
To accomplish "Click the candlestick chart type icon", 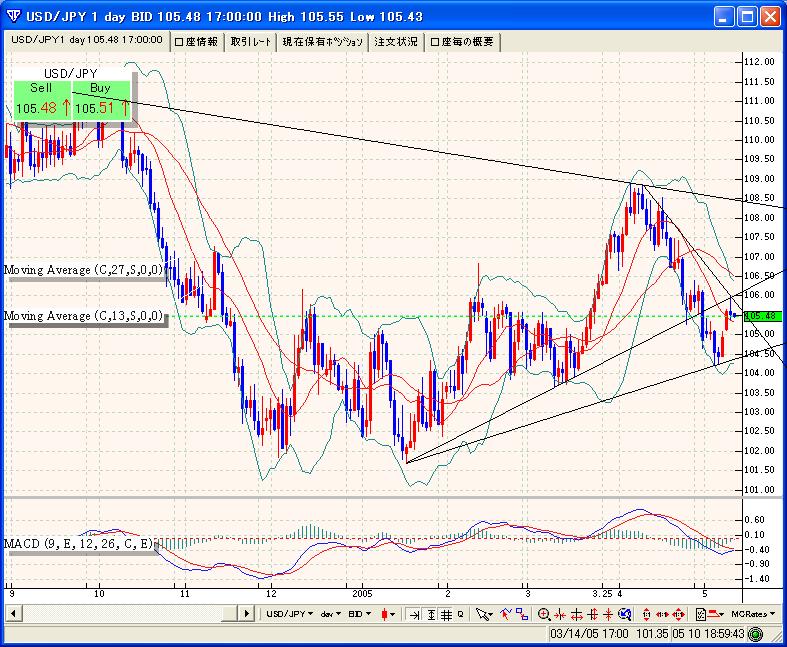I will [x=386, y=613].
